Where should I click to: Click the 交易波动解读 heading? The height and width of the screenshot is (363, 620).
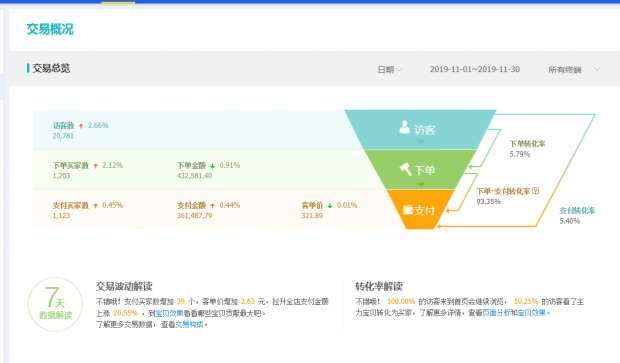[x=124, y=286]
